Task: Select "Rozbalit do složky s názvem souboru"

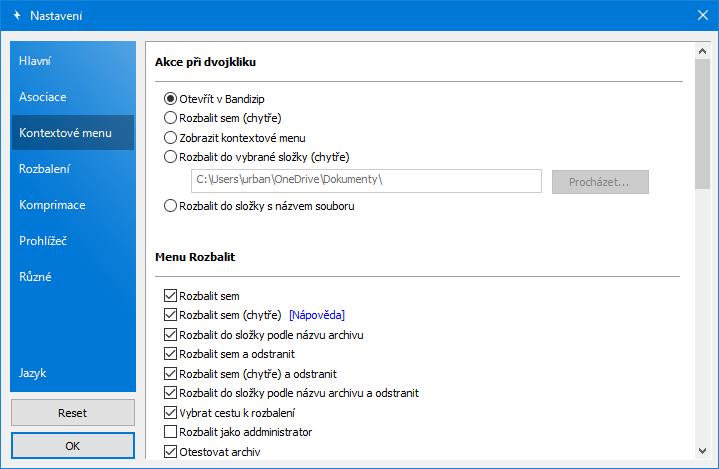Action: click(170, 206)
